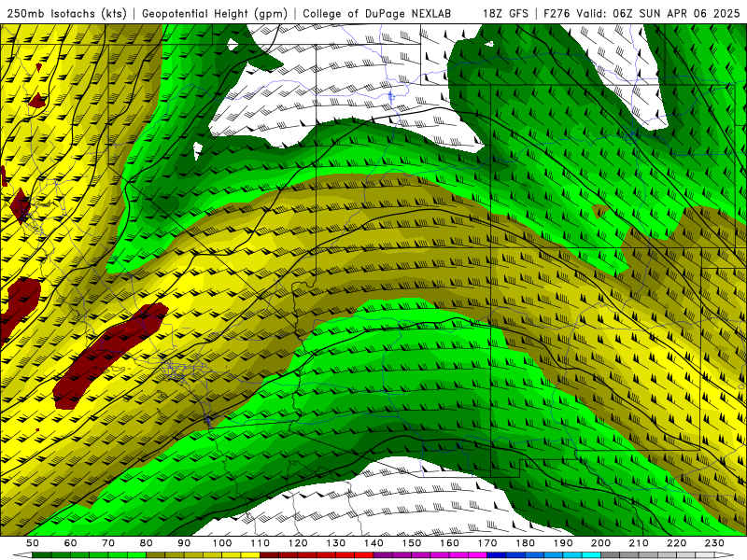Click the right arrow end of the color bar
Image resolution: width=747 pixels, height=560 pixels.
pyautogui.click(x=725, y=555)
